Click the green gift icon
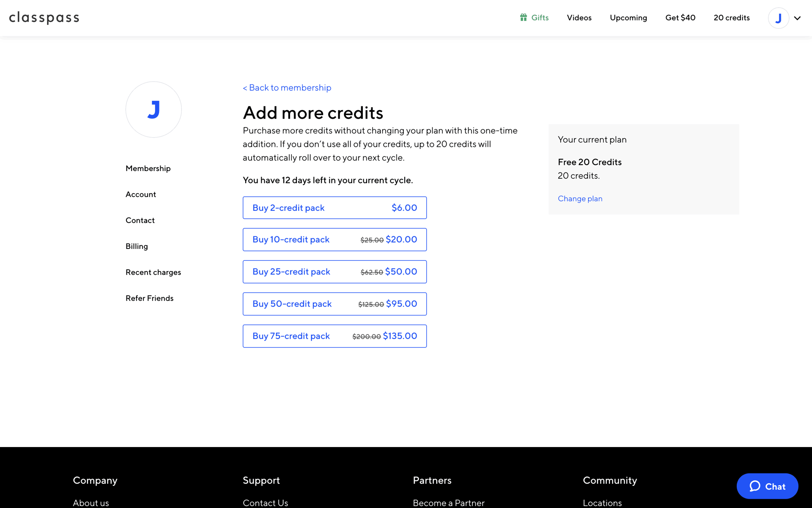 524,17
